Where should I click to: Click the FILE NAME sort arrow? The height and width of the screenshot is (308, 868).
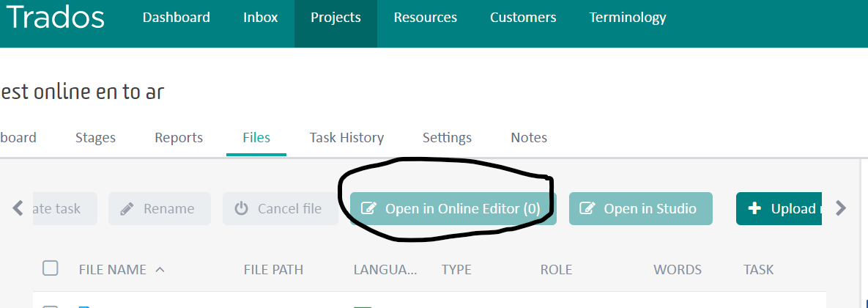(160, 270)
